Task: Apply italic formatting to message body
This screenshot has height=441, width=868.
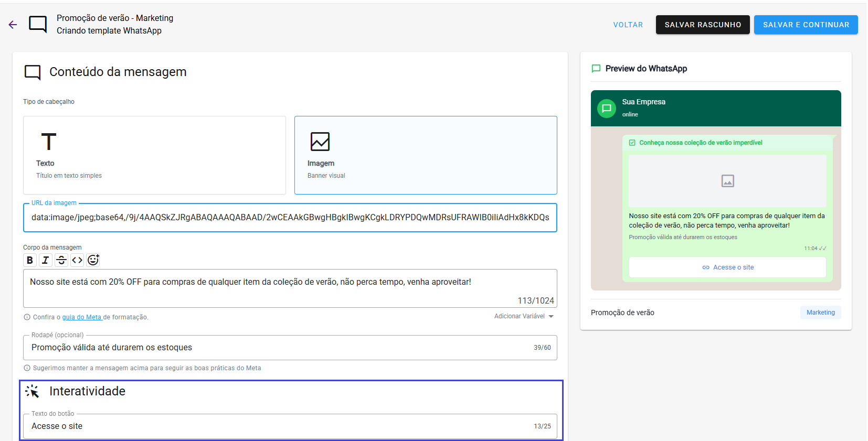Action: (x=46, y=260)
